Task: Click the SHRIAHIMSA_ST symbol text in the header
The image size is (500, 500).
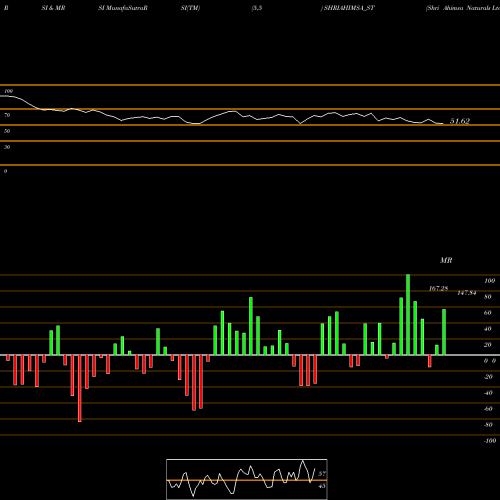Action: 349,8
